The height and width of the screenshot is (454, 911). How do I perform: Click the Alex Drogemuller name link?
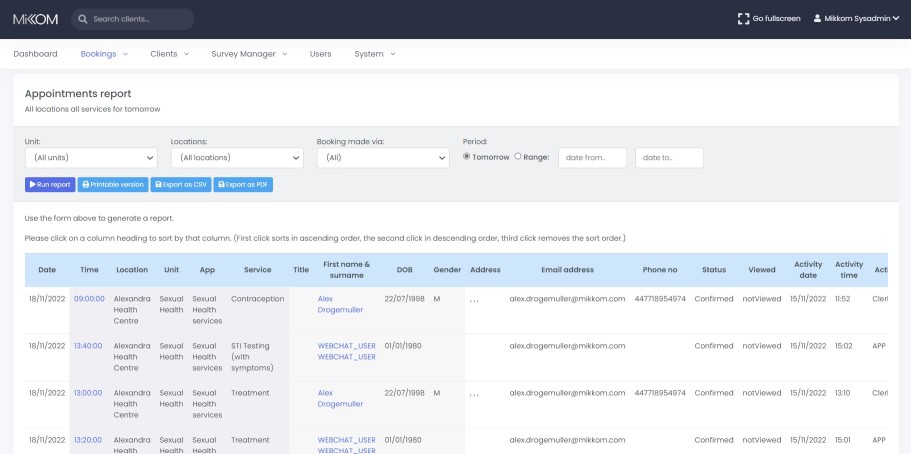click(340, 304)
